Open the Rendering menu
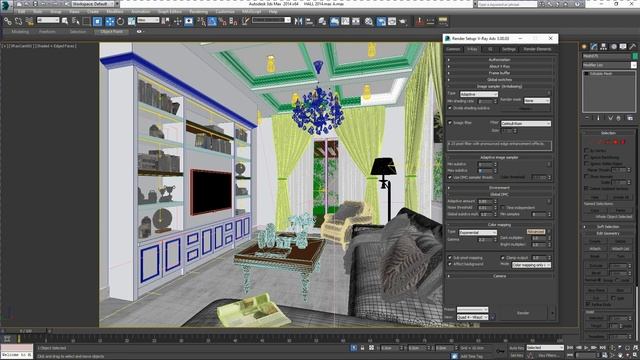 (x=198, y=12)
